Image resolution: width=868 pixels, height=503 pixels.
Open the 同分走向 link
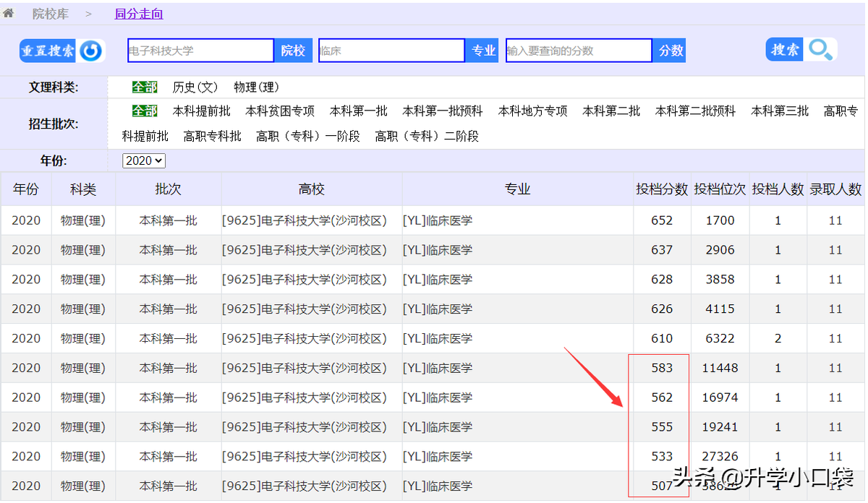pyautogui.click(x=138, y=13)
